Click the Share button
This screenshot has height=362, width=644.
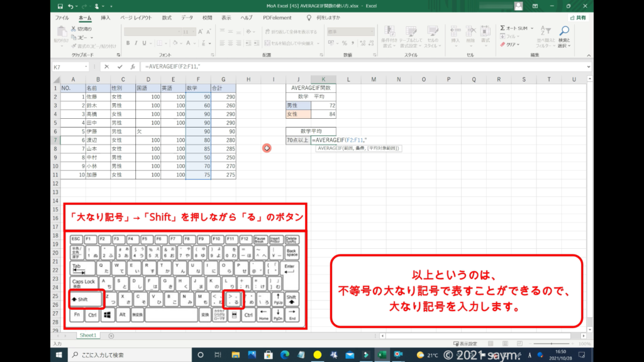click(577, 18)
